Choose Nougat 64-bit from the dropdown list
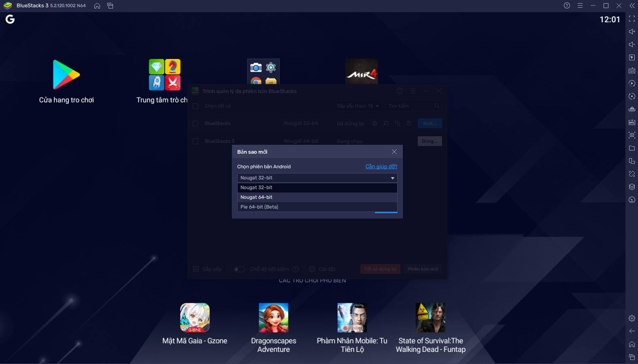 [x=317, y=197]
